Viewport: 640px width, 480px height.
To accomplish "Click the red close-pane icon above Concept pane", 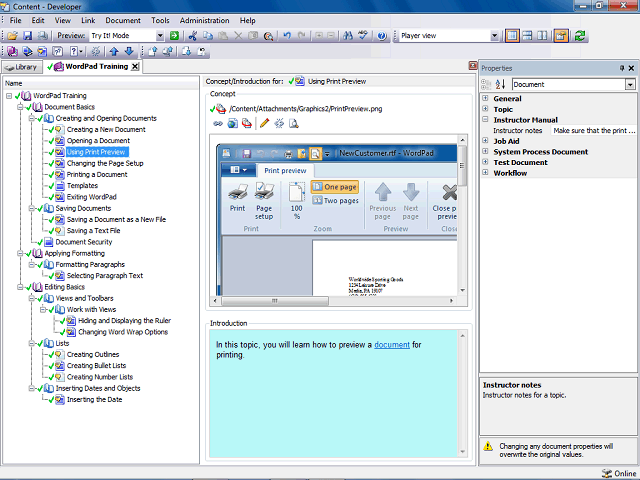I will pyautogui.click(x=473, y=65).
